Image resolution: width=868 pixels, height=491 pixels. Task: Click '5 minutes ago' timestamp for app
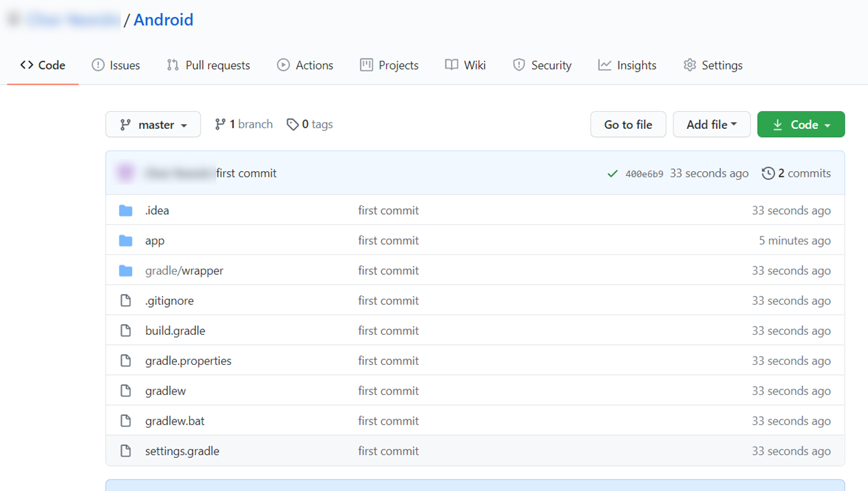795,241
